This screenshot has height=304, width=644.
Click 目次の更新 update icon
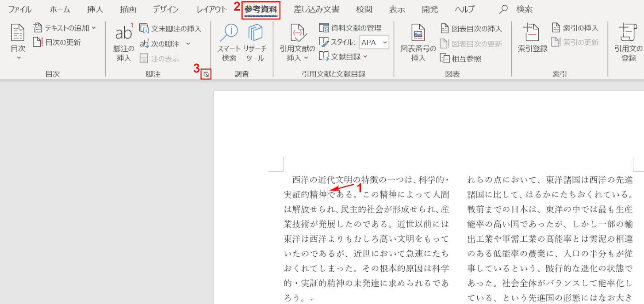pyautogui.click(x=38, y=42)
